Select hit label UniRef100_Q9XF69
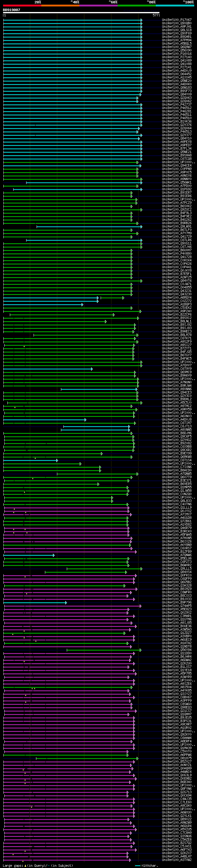197x868 pixels. point(177,33)
